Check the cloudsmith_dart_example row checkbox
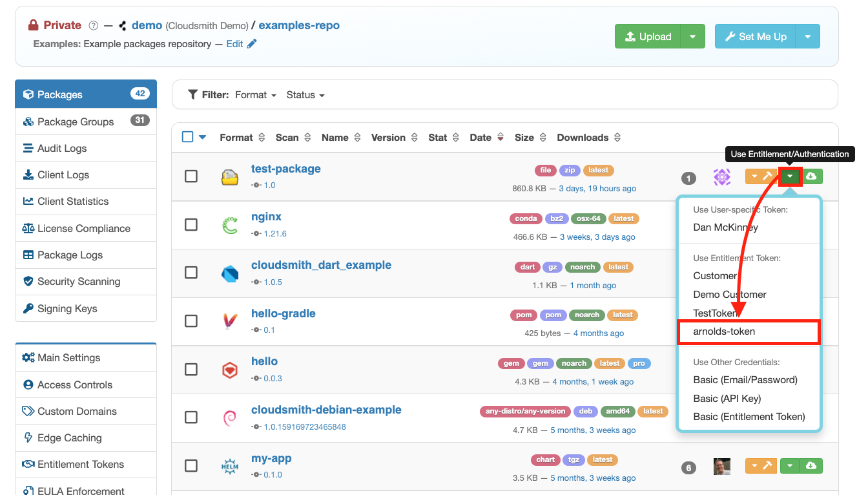Viewport: 868px width, 495px height. tap(191, 273)
